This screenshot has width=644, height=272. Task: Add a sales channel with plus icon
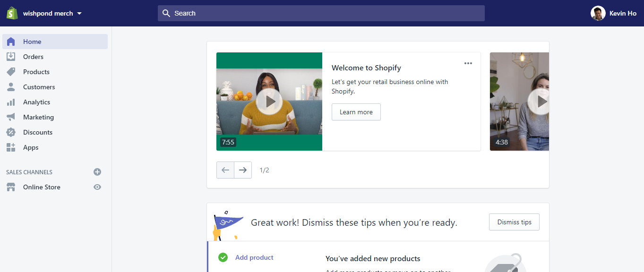click(x=97, y=172)
